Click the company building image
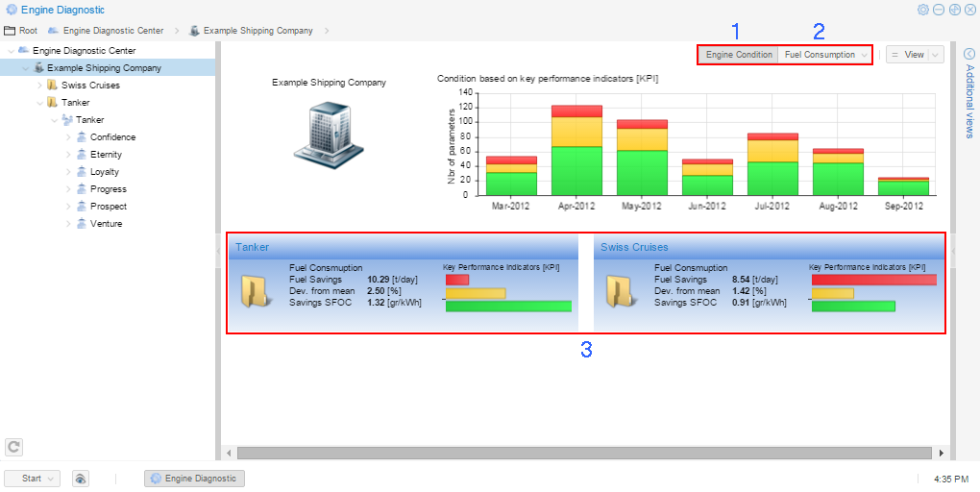Viewport: 980px width, 492px height. coord(329,135)
